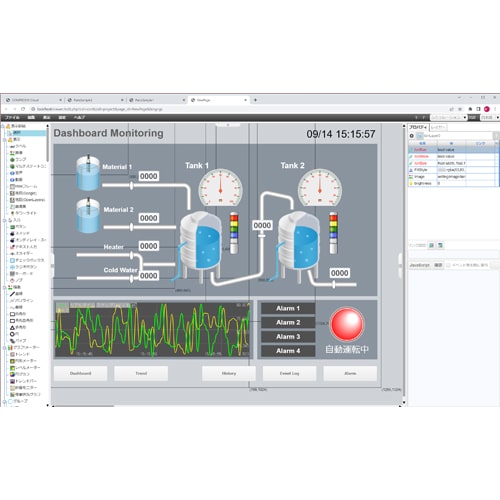This screenshot has width=500, height=500.
Task: Open the simulation dropdown in the top bar
Action: pos(449,117)
